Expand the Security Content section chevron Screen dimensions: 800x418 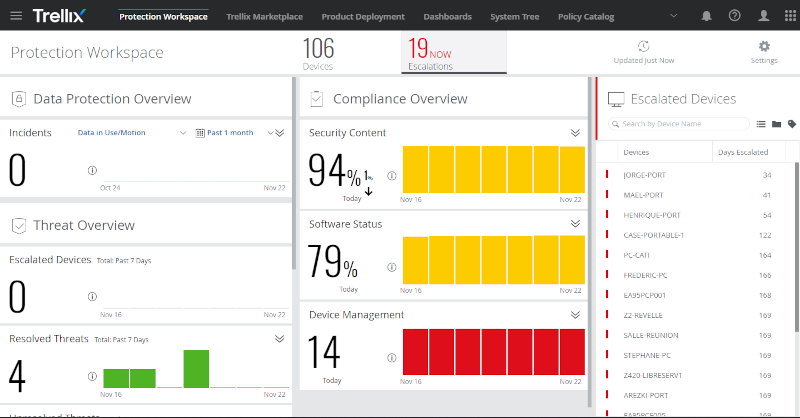pyautogui.click(x=575, y=133)
